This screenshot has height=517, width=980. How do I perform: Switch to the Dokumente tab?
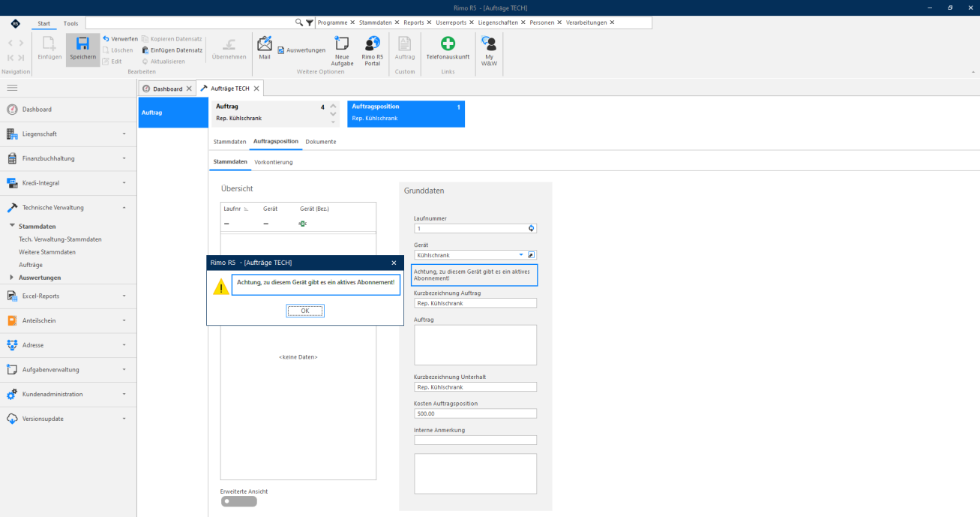(x=321, y=141)
